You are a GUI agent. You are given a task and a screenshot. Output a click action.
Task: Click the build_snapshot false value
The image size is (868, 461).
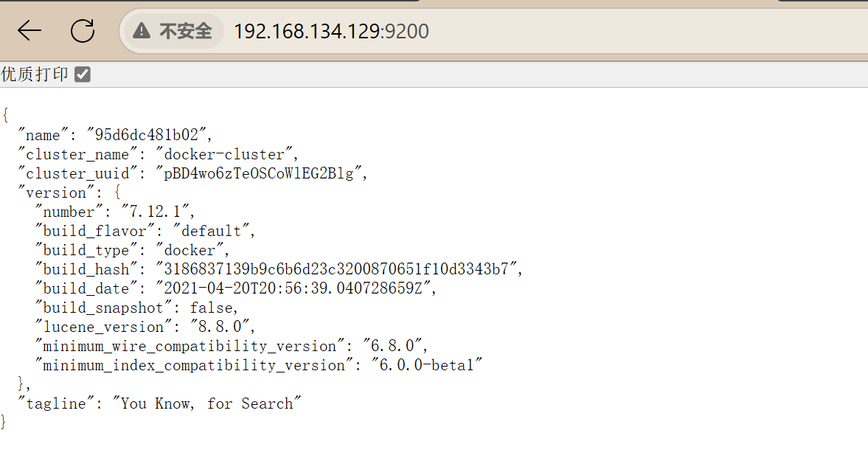[x=212, y=308]
